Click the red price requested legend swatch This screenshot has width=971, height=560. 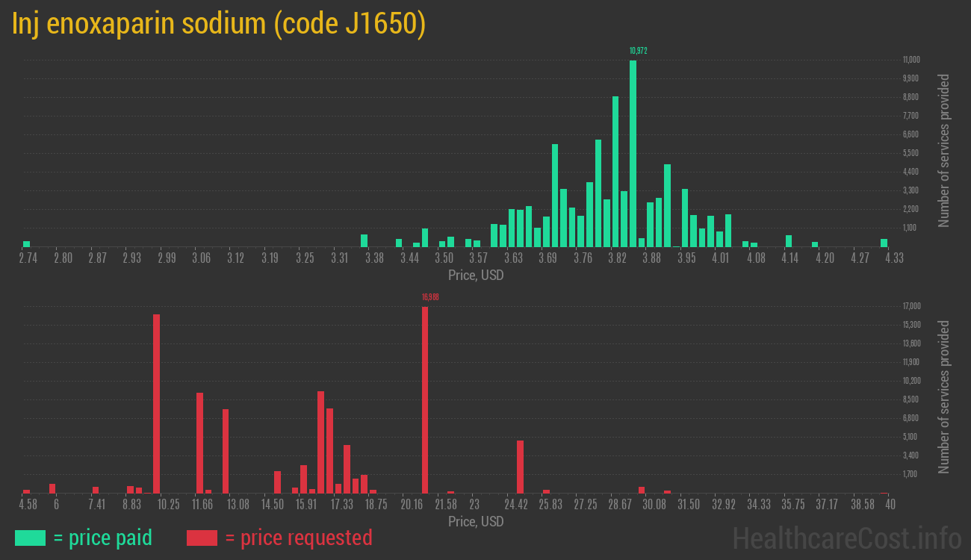tap(202, 538)
